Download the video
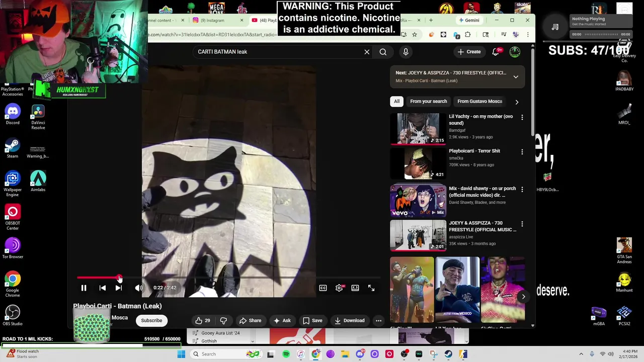 (350, 321)
